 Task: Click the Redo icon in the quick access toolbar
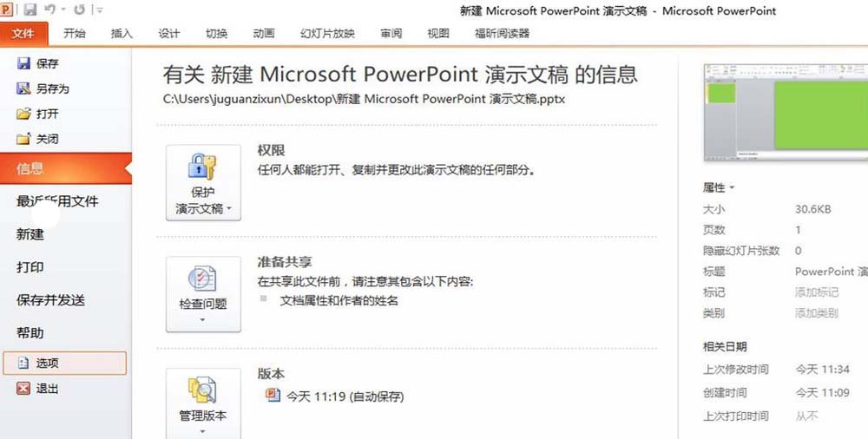(80, 10)
